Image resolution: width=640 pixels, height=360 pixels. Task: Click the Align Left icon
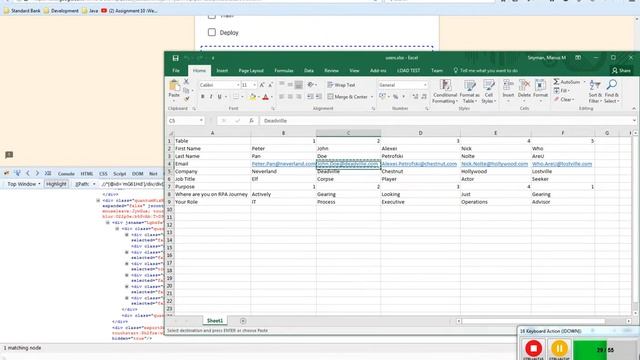pyautogui.click(x=282, y=97)
